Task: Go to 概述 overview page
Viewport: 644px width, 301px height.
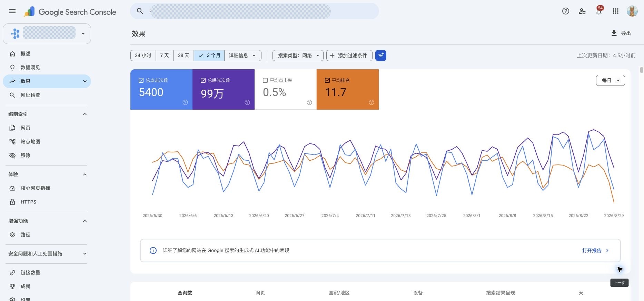Action: pyautogui.click(x=47, y=54)
